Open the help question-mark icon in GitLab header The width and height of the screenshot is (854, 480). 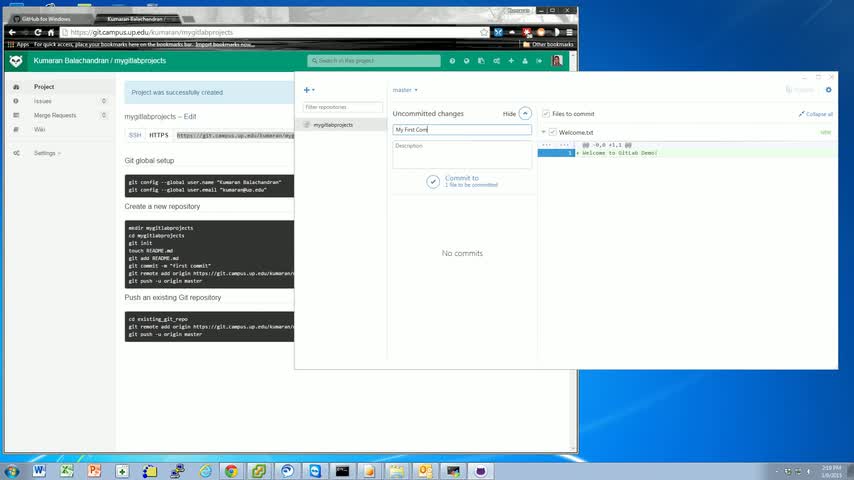(452, 61)
